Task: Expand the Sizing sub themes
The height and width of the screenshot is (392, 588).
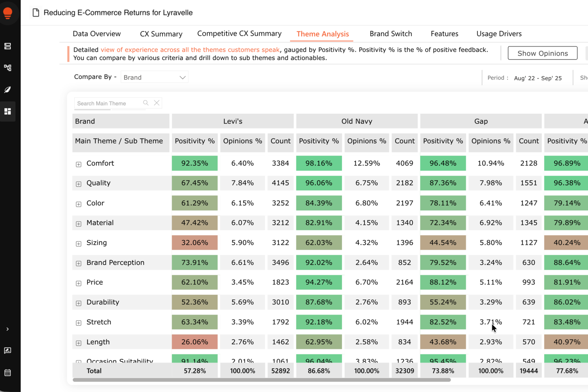Action: coord(78,244)
